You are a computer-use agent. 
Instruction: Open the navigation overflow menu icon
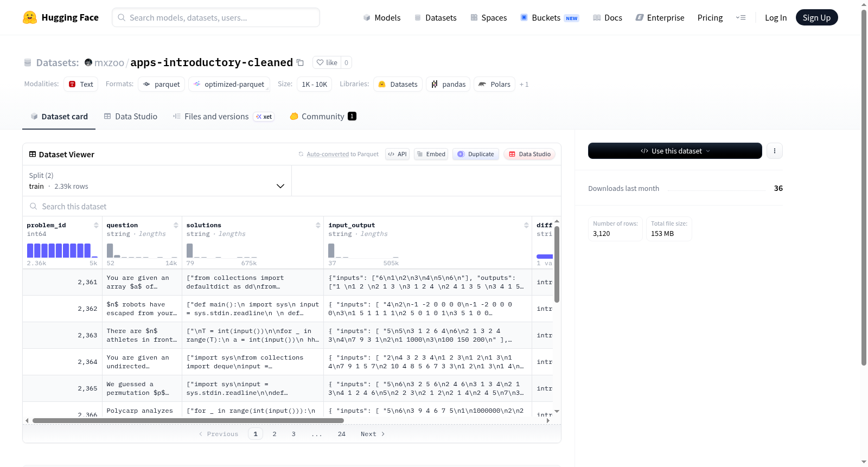[x=741, y=17]
